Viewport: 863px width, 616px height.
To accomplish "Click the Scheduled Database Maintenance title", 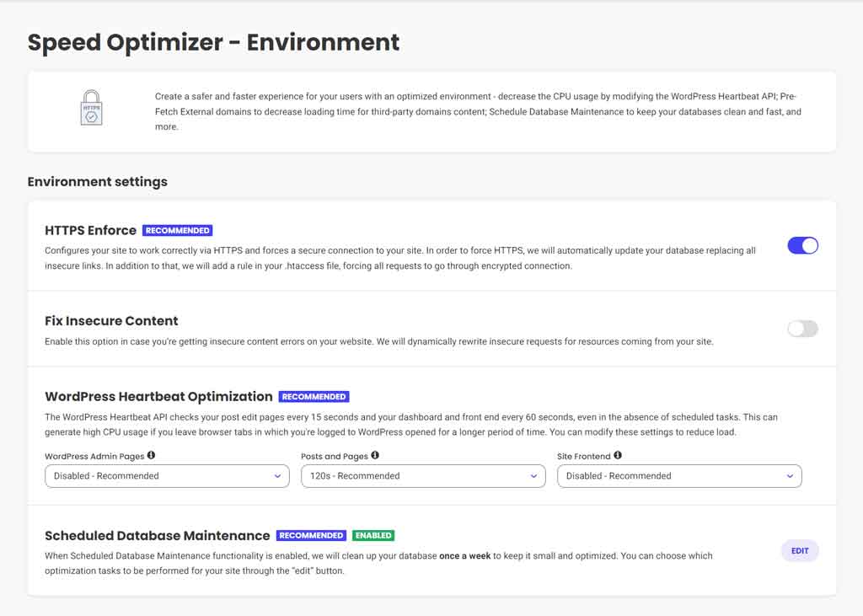I will [x=157, y=535].
